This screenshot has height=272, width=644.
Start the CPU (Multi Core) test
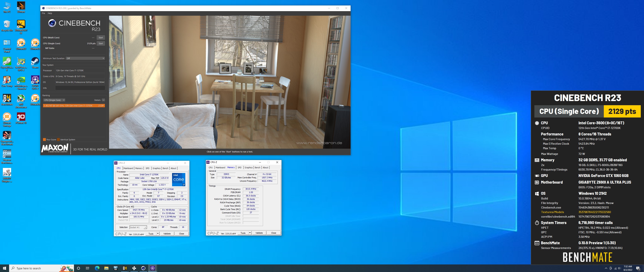(x=101, y=38)
